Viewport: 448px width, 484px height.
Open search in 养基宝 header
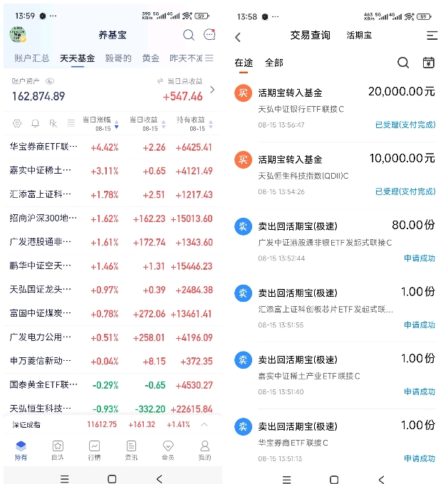(x=189, y=35)
